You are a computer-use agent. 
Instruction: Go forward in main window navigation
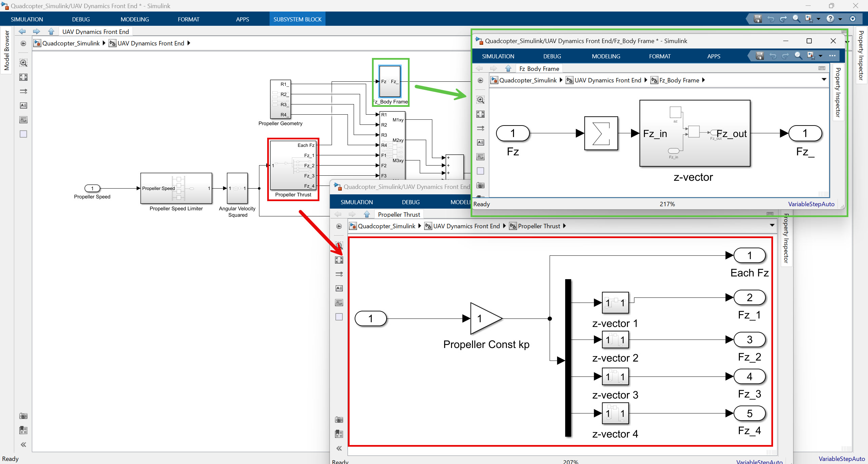point(37,32)
